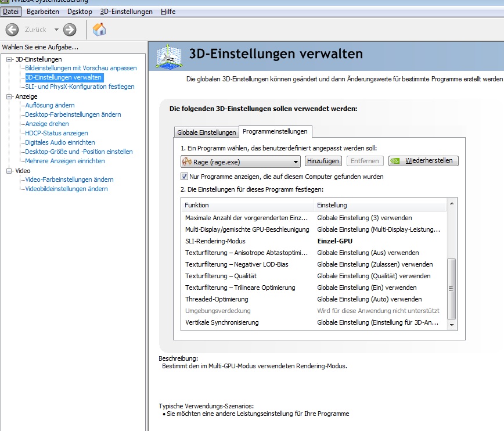This screenshot has height=431, width=504.
Task: Open the Hilfe menu
Action: pos(168,12)
